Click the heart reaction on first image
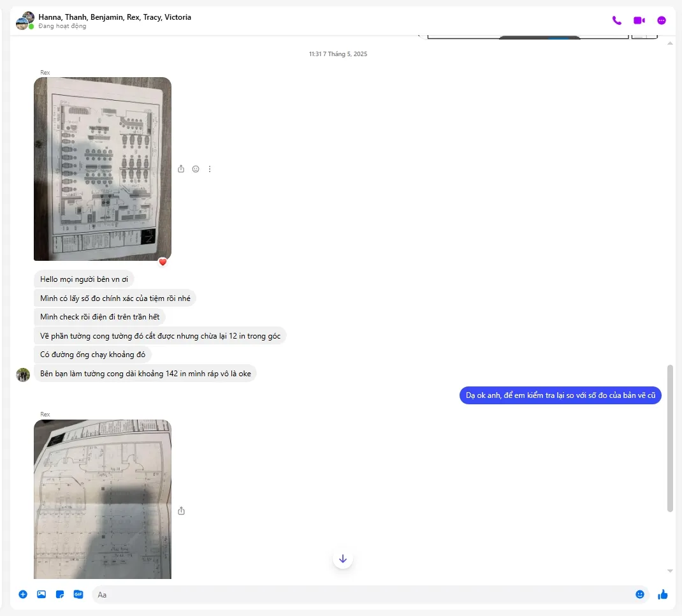682x616 pixels. click(x=163, y=261)
